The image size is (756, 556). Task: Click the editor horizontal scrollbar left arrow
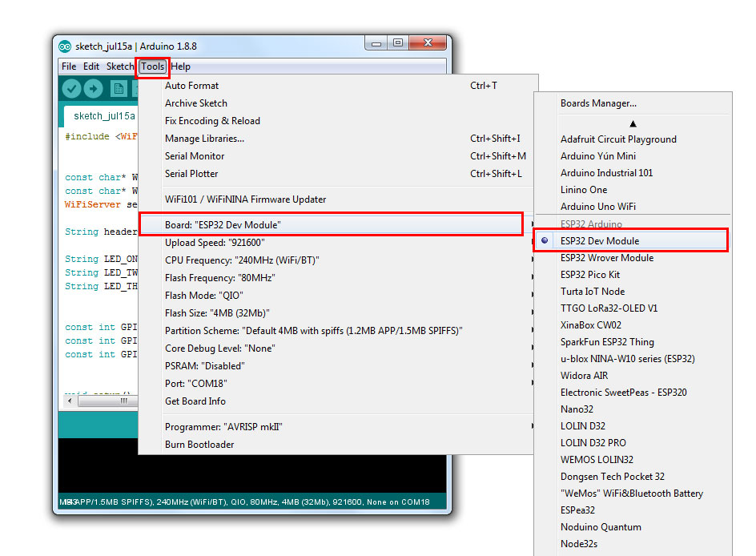click(70, 401)
